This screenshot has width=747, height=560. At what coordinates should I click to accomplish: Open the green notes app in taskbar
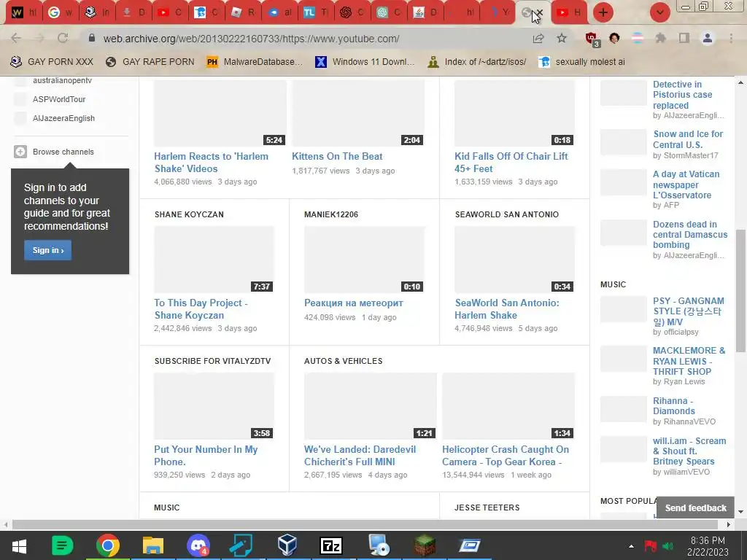point(62,545)
